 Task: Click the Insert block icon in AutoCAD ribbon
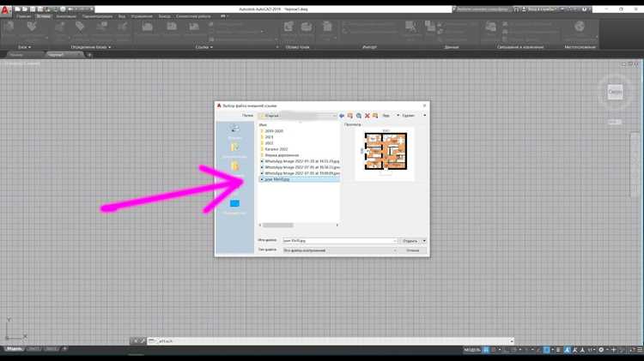tap(9, 28)
